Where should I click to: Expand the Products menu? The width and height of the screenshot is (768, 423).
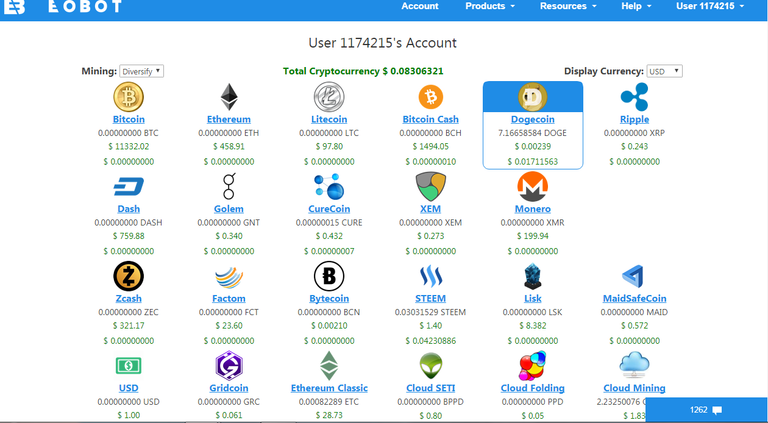(x=490, y=6)
